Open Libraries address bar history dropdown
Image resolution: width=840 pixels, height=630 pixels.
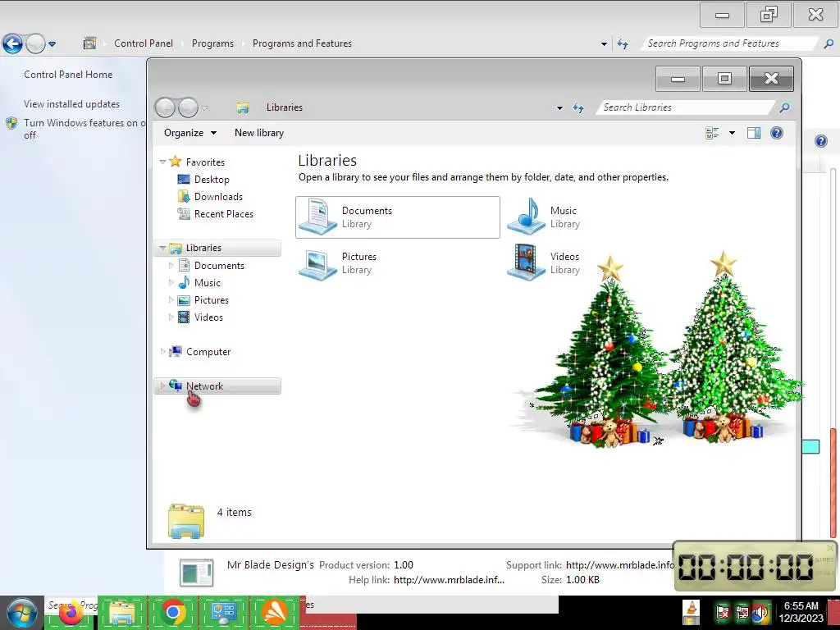[x=559, y=107]
